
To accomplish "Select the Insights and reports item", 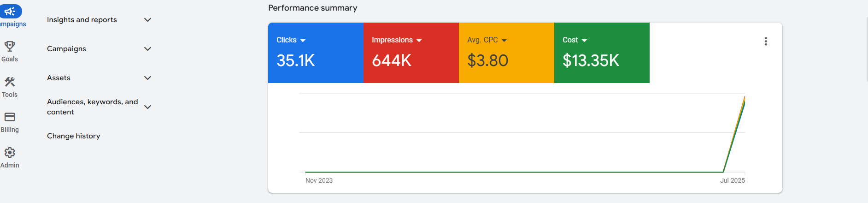I will click(x=82, y=20).
